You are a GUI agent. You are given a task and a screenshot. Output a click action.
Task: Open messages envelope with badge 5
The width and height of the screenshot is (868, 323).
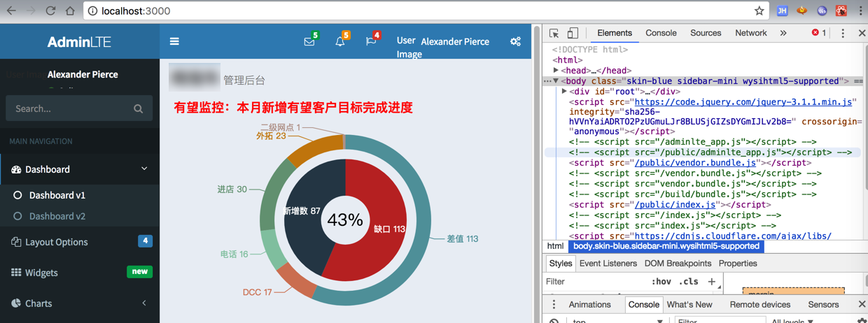point(309,41)
